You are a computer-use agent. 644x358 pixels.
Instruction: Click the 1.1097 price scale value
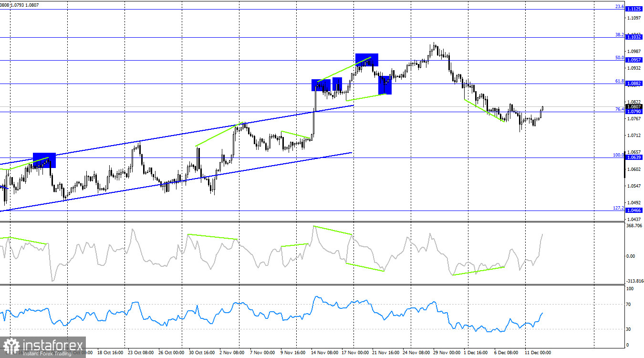pos(635,18)
